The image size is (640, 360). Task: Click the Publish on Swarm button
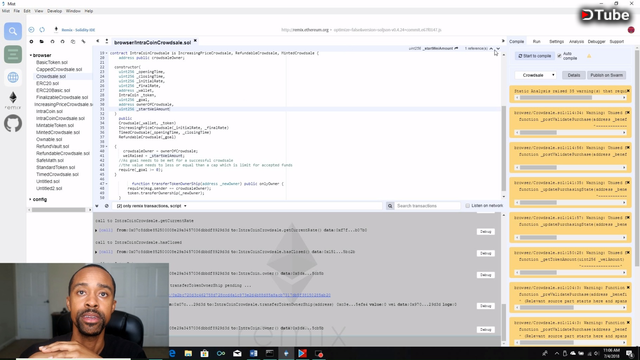606,75
